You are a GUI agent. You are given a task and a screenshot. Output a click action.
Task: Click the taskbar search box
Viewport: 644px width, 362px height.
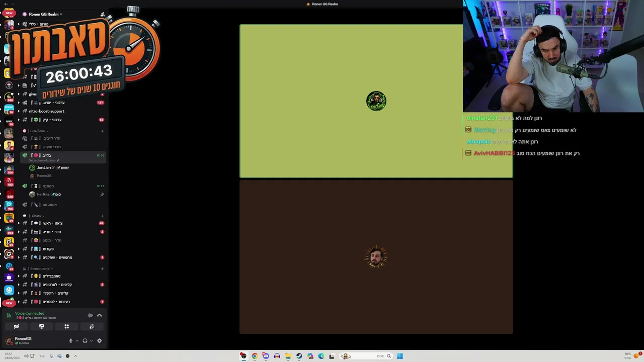pyautogui.click(x=366, y=356)
